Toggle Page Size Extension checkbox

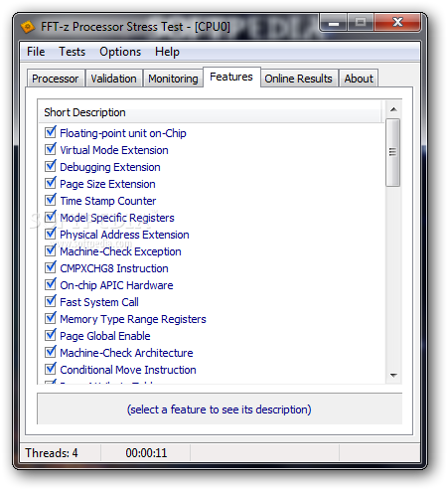click(x=51, y=183)
